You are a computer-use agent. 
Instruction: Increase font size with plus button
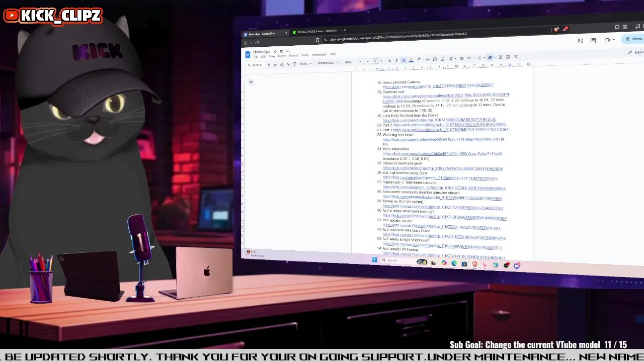point(381,61)
